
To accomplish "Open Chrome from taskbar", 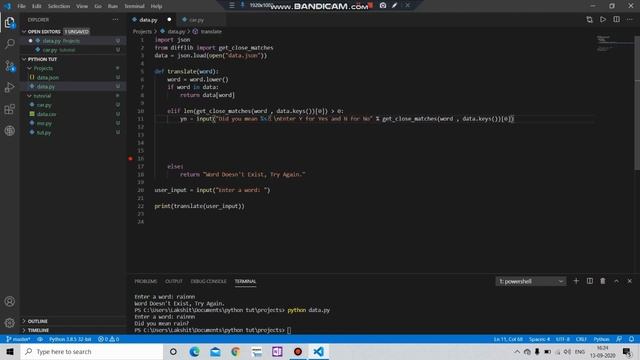I will tap(236, 351).
